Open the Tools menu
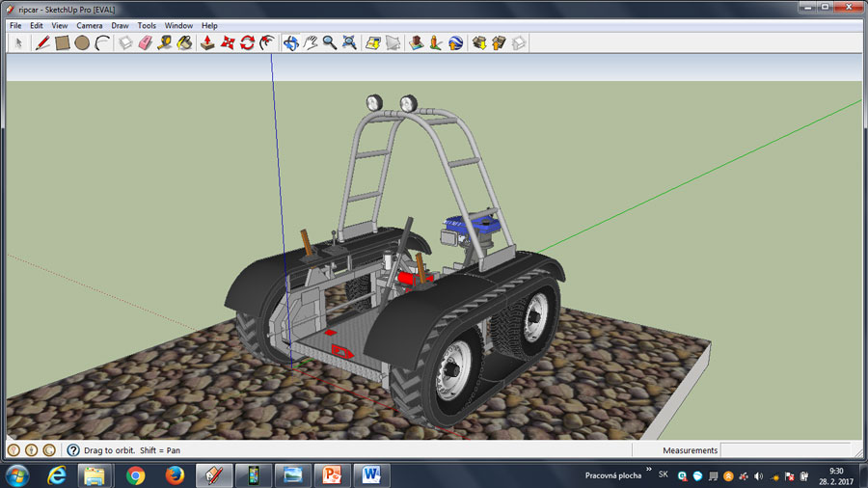This screenshot has height=488, width=868. click(147, 25)
